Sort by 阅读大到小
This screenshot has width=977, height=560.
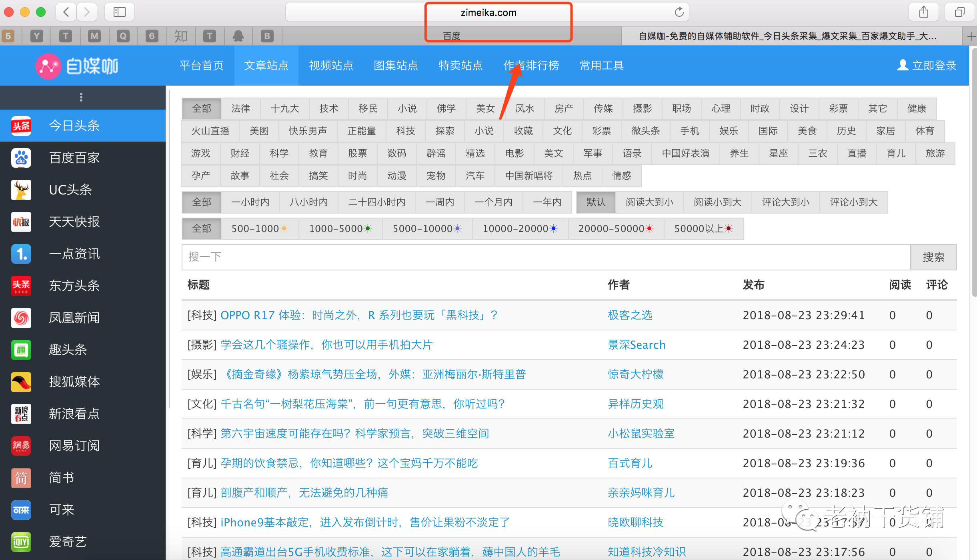pos(650,202)
